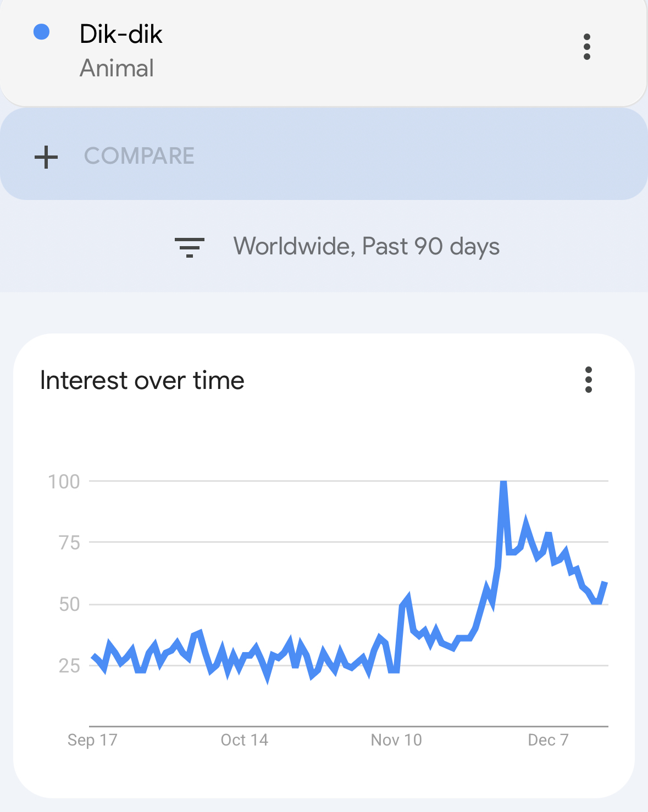Click the 100 value axis label
The height and width of the screenshot is (812, 648).
click(x=64, y=482)
